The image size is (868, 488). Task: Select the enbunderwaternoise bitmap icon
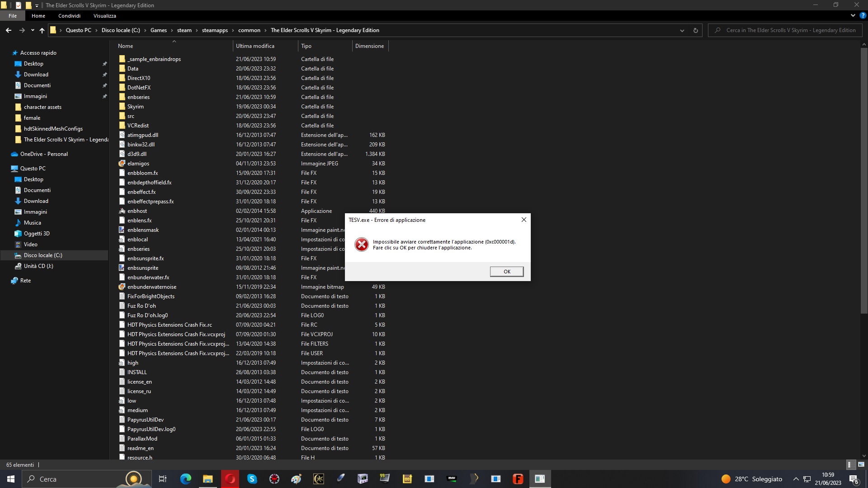(x=122, y=287)
